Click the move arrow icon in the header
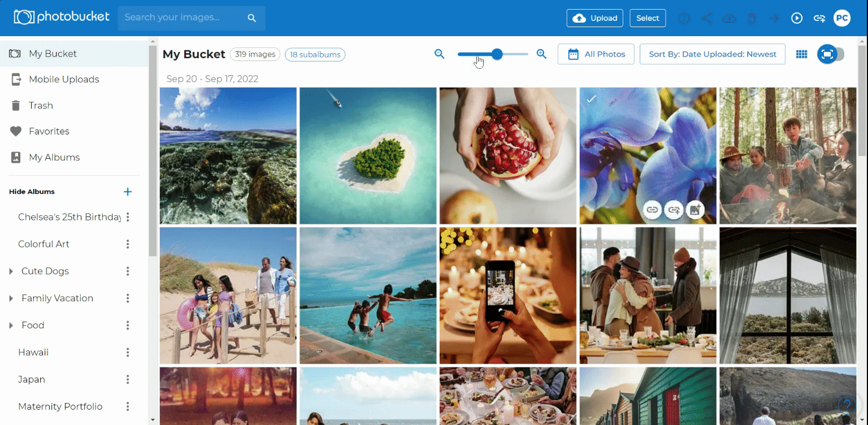 (x=774, y=18)
